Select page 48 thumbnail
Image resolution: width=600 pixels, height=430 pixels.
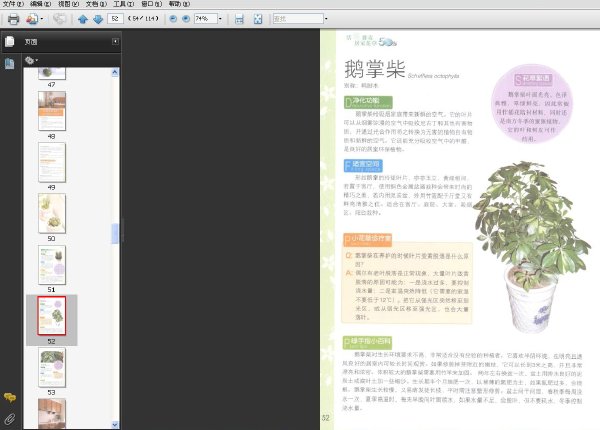point(52,111)
